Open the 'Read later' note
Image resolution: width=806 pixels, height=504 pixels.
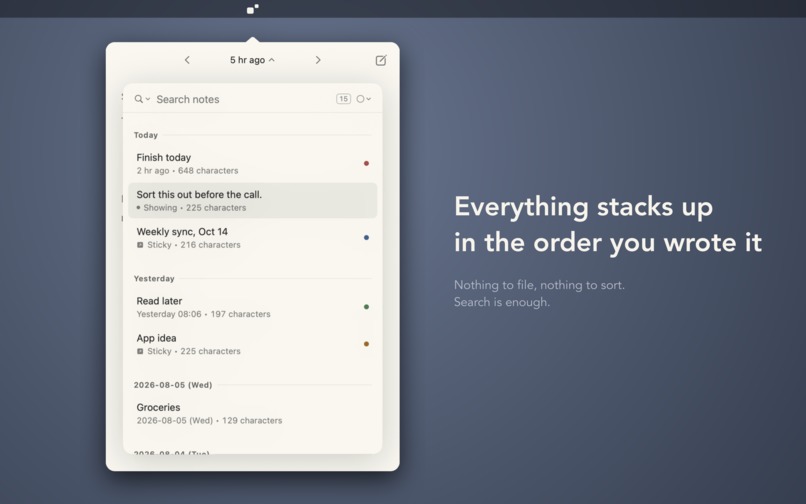tap(252, 307)
